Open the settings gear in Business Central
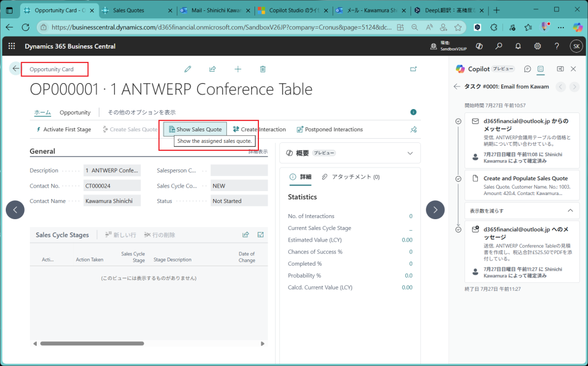This screenshot has height=366, width=588. 537,46
